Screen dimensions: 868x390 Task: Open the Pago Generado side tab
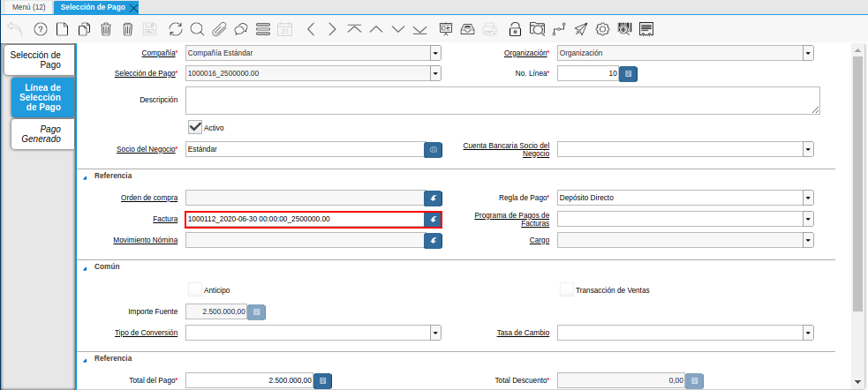click(42, 134)
